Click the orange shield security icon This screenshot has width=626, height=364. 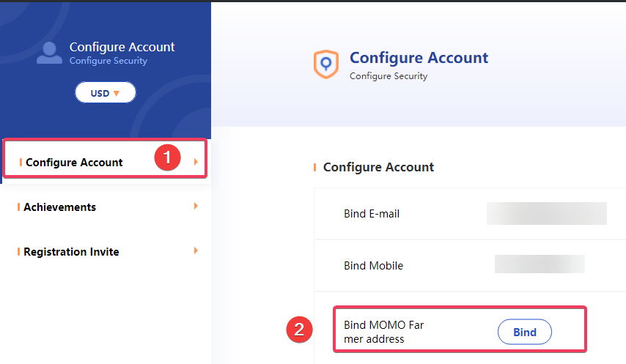tap(326, 64)
